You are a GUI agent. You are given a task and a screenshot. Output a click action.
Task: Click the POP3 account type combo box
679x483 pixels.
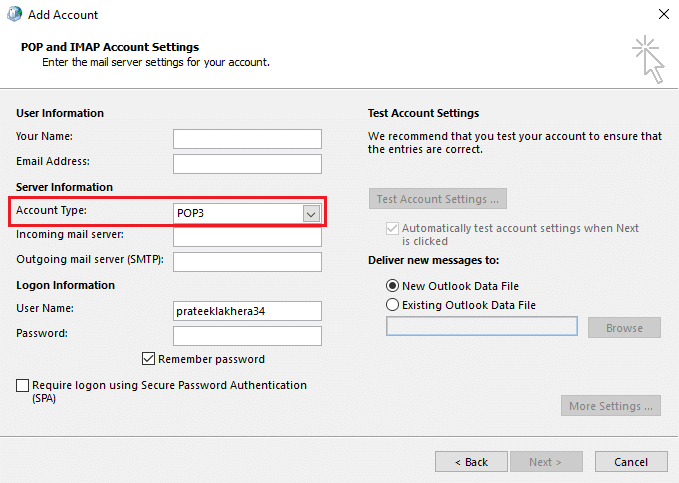coord(238,213)
